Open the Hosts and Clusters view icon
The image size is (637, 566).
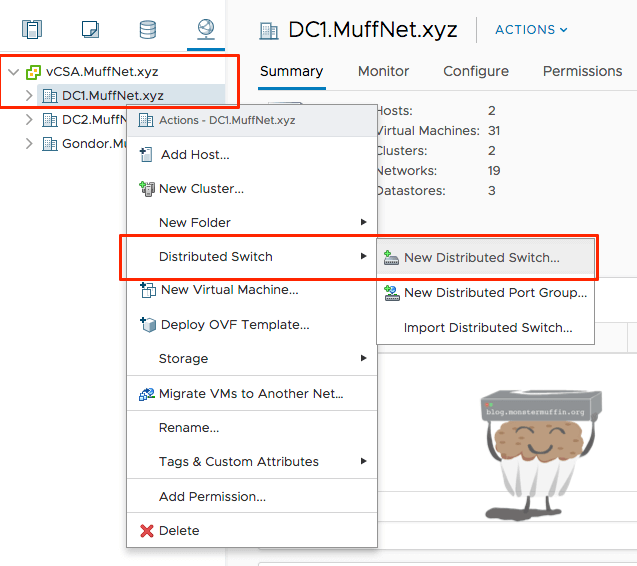[33, 29]
